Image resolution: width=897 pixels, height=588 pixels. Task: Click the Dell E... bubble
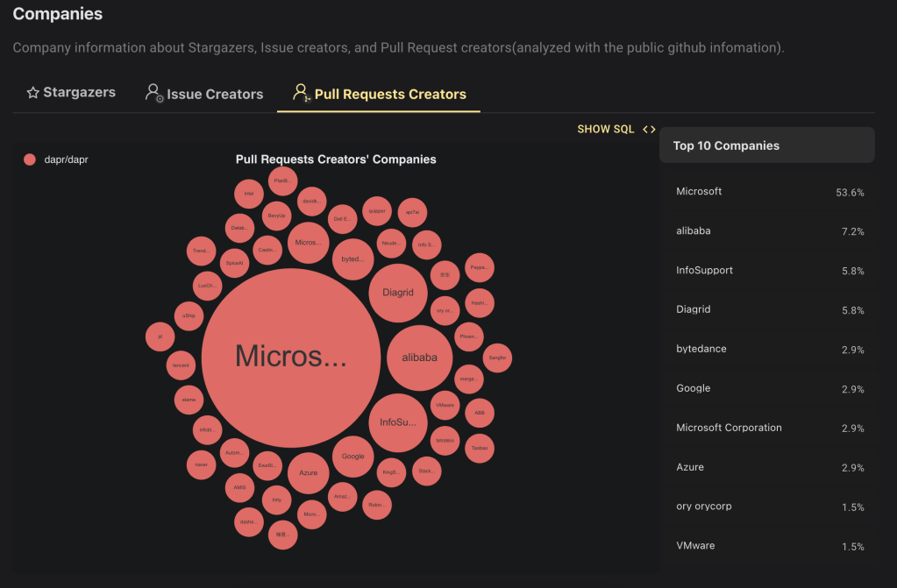(343, 219)
